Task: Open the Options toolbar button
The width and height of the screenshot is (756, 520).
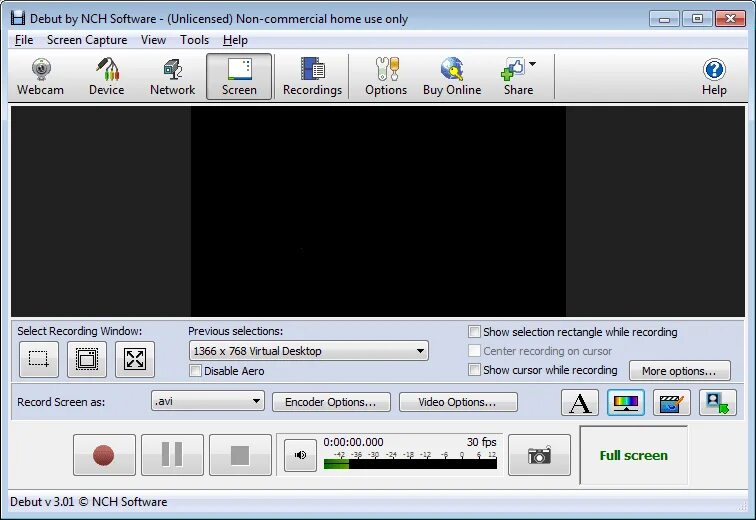Action: click(x=386, y=77)
